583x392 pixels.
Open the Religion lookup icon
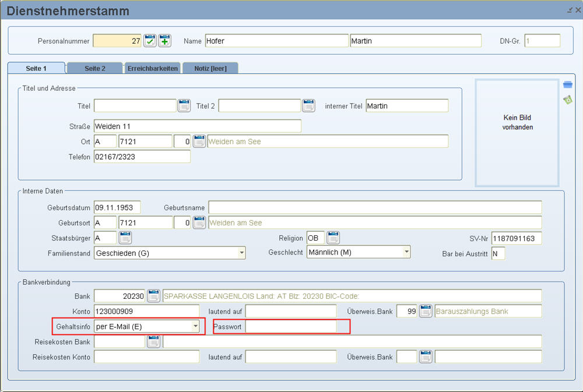333,238
